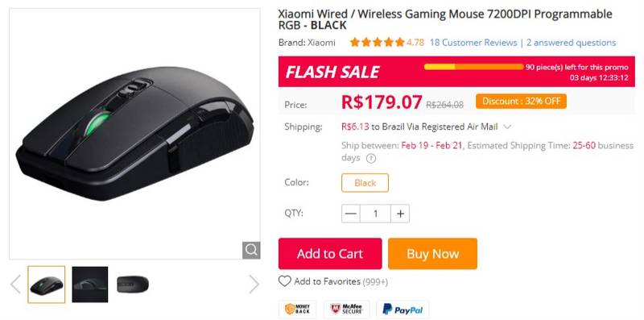The height and width of the screenshot is (320, 644).
Task: Click the Add to Cart button
Action: click(x=330, y=253)
